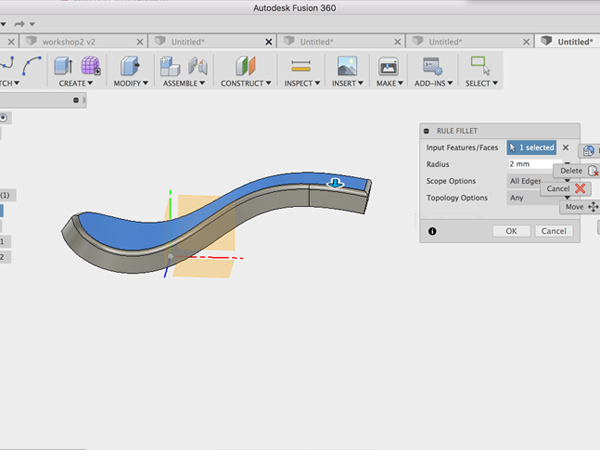Toggle the browser radio button at left edge
The image size is (600, 450).
[x=3, y=117]
